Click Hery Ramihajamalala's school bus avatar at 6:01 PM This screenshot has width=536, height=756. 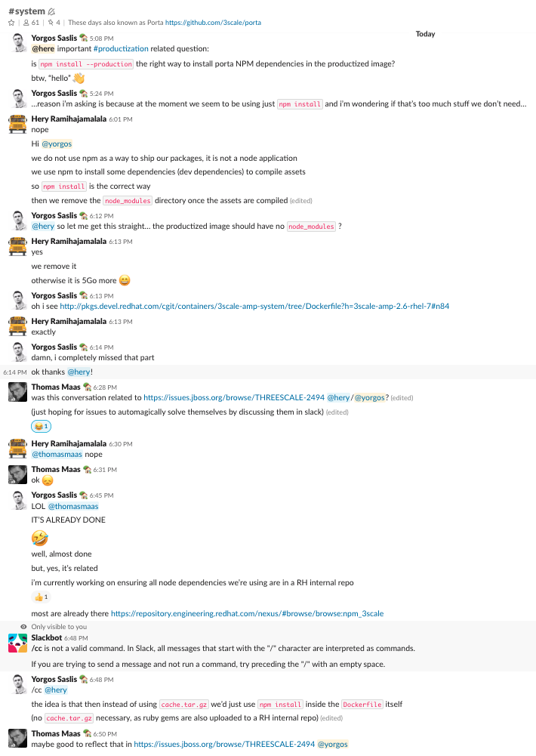click(18, 124)
